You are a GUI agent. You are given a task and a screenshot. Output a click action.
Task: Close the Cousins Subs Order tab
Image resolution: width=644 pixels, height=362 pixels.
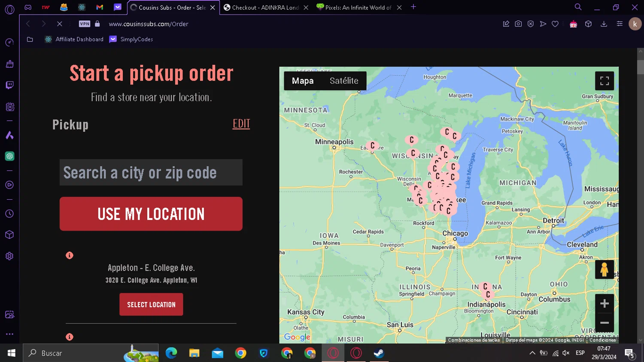click(x=213, y=8)
